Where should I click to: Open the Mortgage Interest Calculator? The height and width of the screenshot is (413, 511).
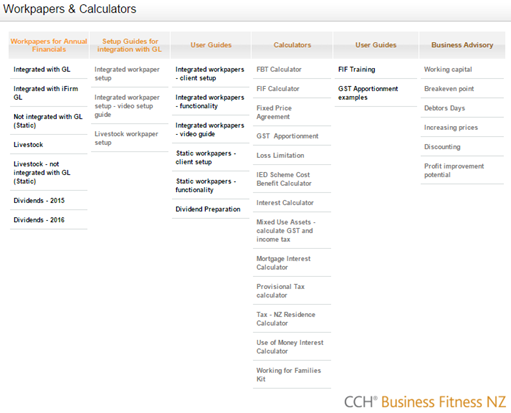point(283,263)
